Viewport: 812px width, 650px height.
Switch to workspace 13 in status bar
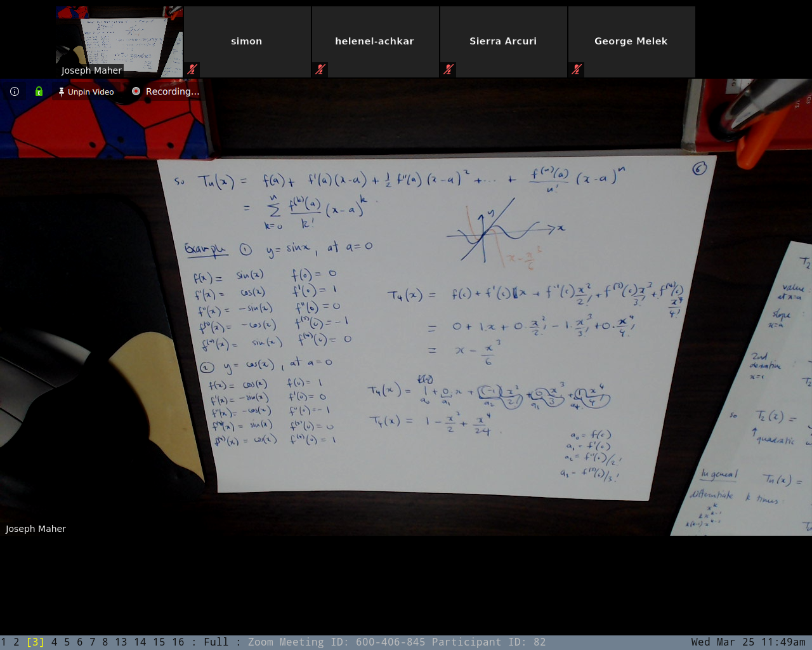121,642
